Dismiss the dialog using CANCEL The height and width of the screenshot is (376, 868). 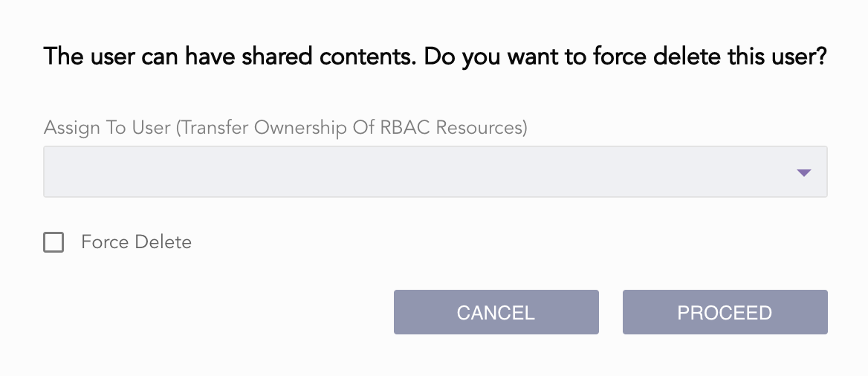click(x=496, y=312)
